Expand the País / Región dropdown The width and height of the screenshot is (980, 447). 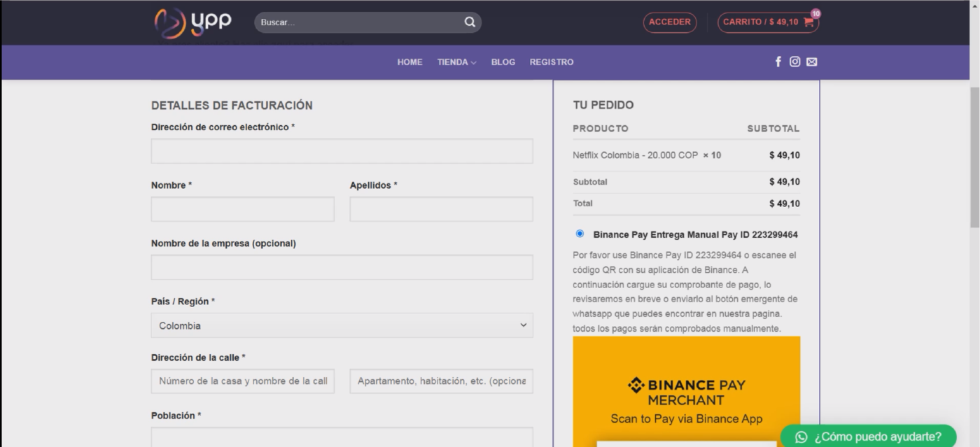[342, 325]
